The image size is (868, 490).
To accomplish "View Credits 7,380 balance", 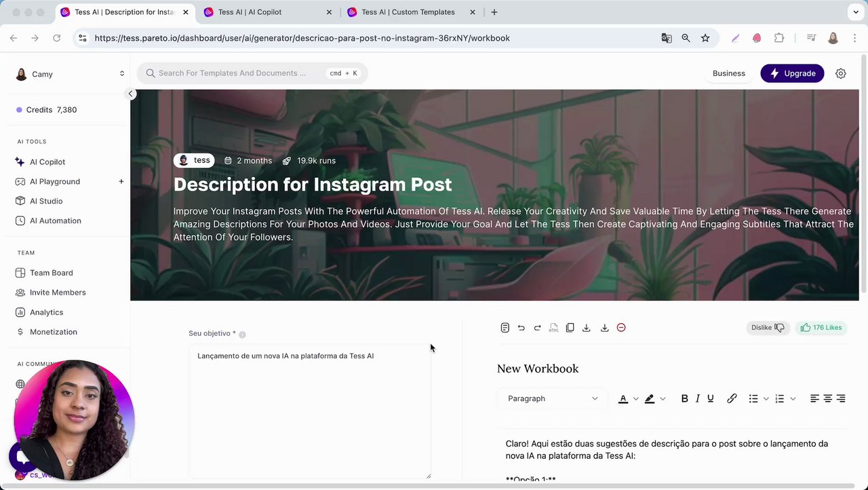I will [47, 110].
